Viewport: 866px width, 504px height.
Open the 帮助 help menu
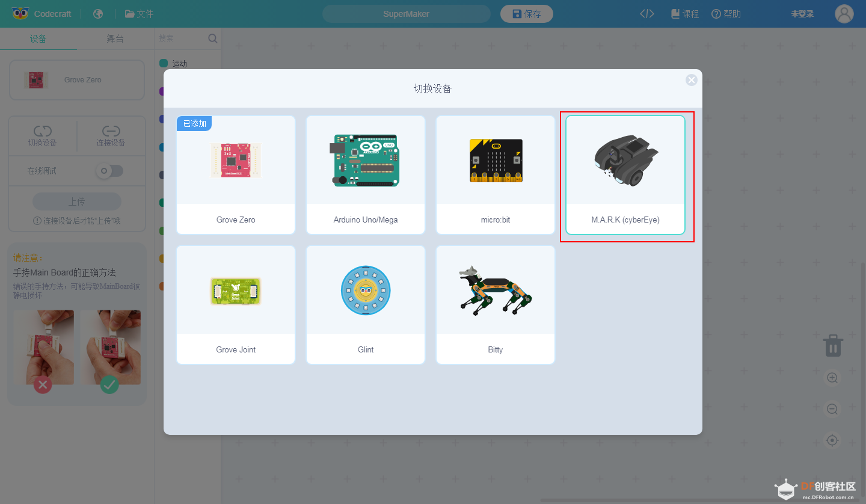[726, 14]
